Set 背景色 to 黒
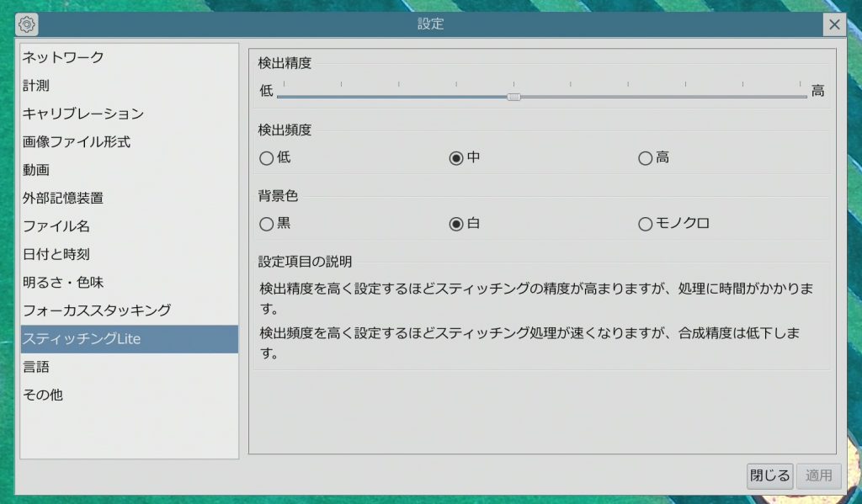Viewport: 862px width, 504px height. [x=267, y=224]
